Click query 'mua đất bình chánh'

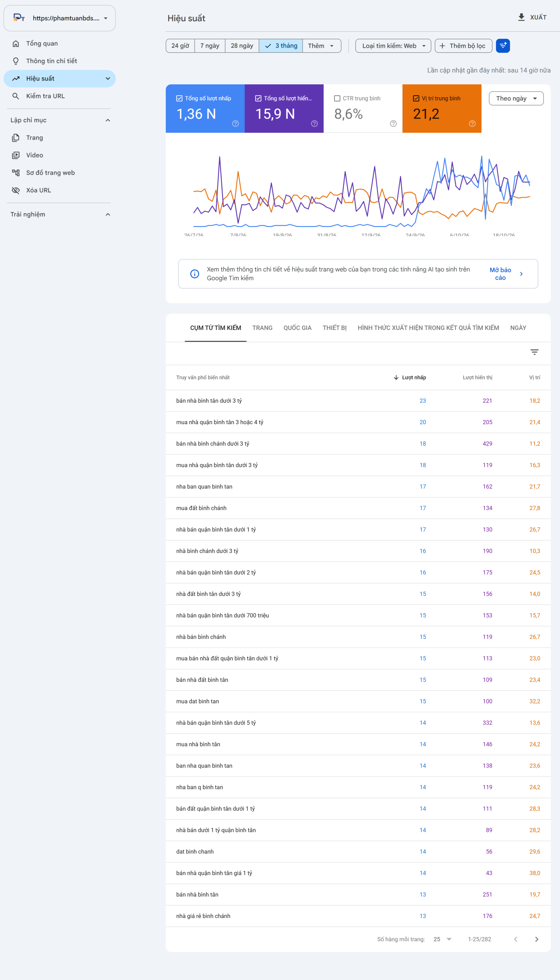201,508
